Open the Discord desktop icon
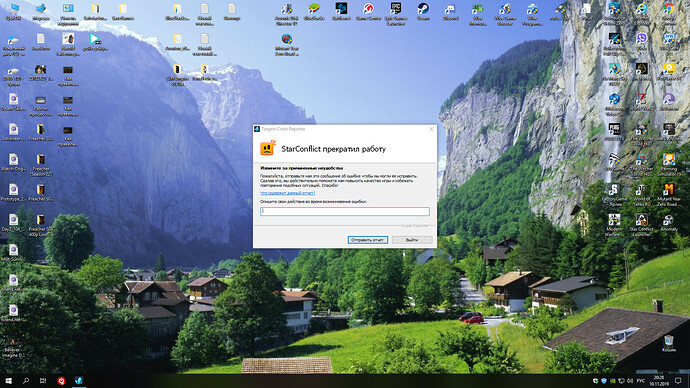 point(450,12)
